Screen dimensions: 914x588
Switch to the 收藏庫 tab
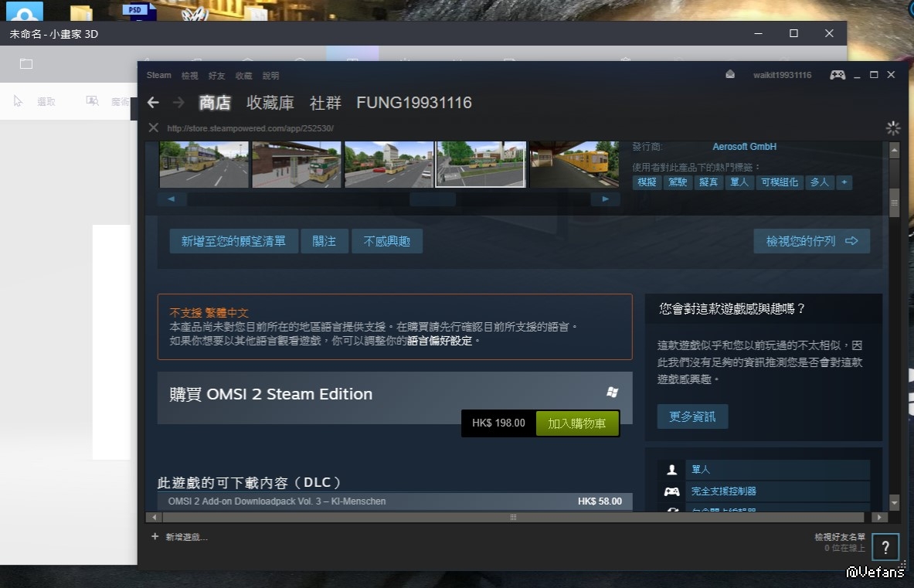click(x=270, y=103)
